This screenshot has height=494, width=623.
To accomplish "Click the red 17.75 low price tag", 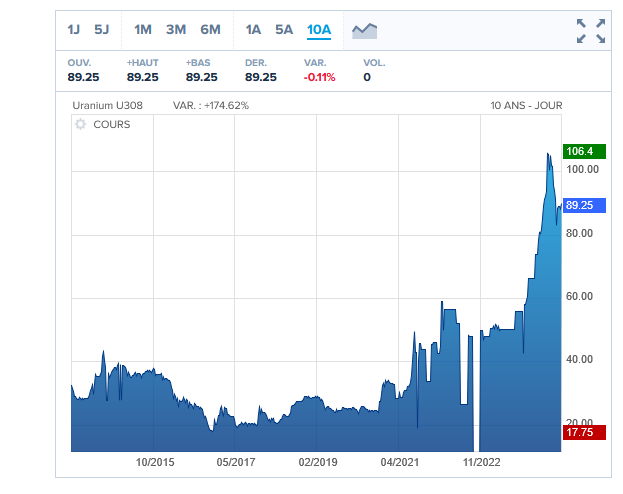I will [579, 433].
